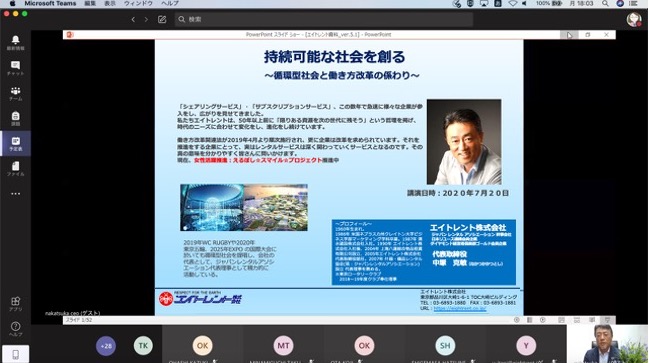This screenshot has width=649, height=363.
Task: Open the Apps (アプリ) store icon
Action: [x=15, y=303]
